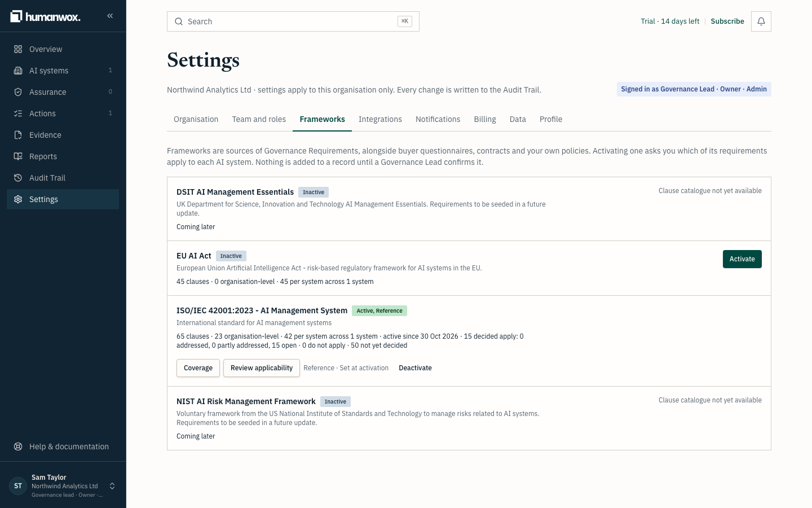The height and width of the screenshot is (508, 812).
Task: Click the 'Active, Reference' status badge
Action: click(x=379, y=311)
